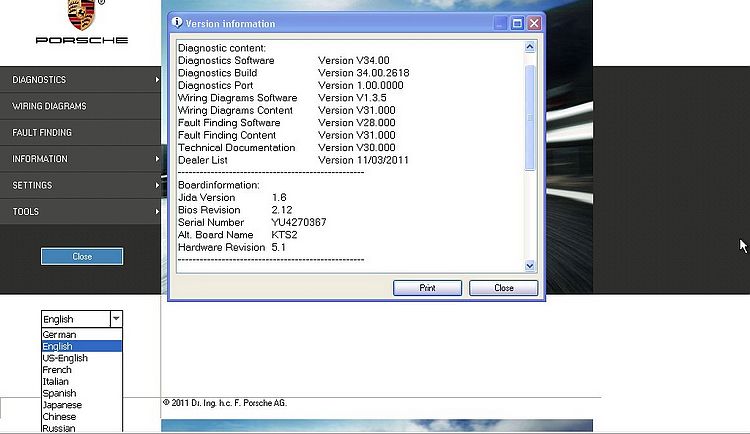Minimize the Version information window

pyautogui.click(x=500, y=23)
